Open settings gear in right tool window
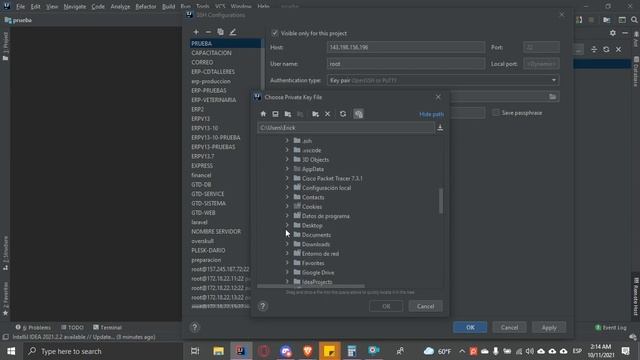 pos(613,33)
